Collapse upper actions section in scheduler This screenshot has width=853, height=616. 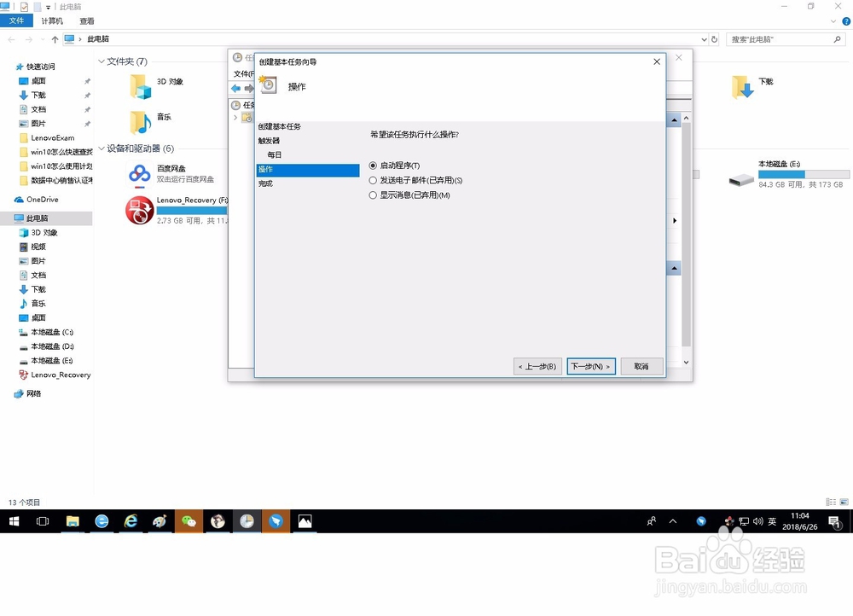pos(674,119)
